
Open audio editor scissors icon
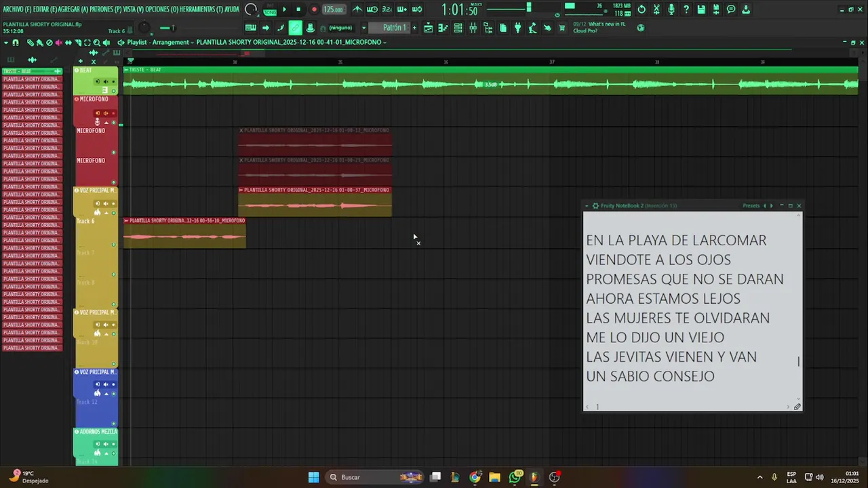tap(656, 9)
